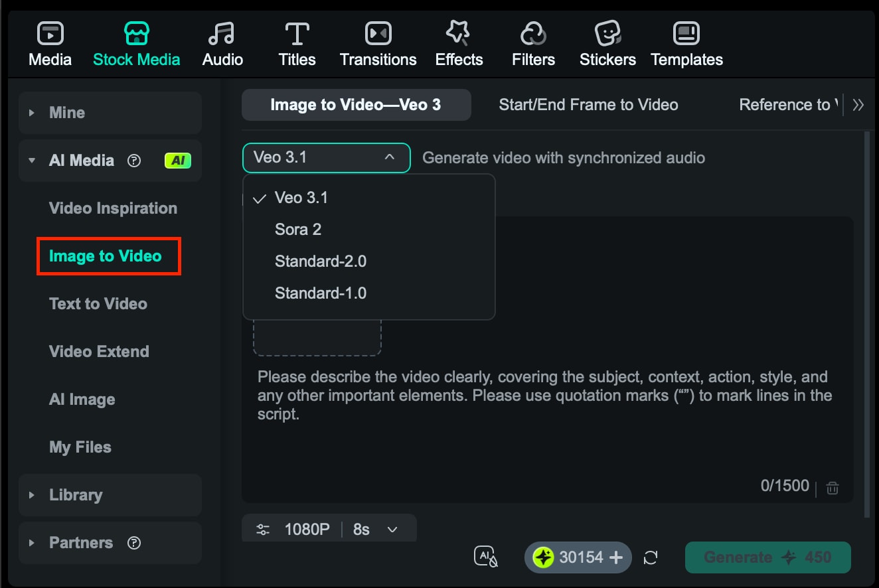This screenshot has height=588, width=879.
Task: Choose the Standard-2.0 model
Action: tap(321, 261)
